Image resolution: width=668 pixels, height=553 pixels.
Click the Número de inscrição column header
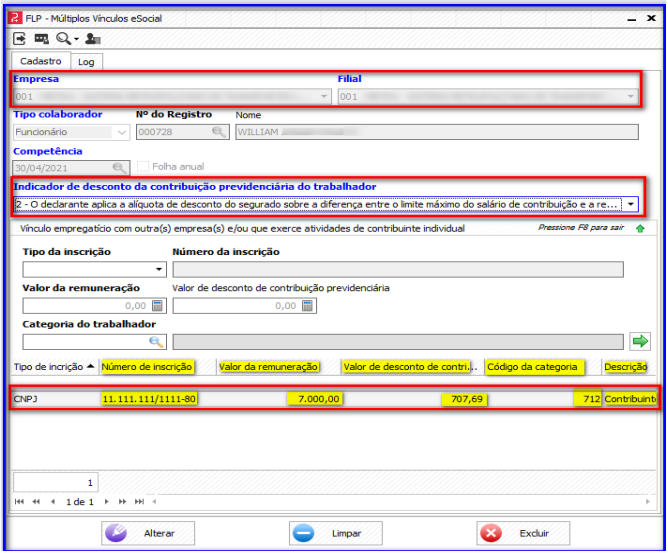click(x=147, y=367)
